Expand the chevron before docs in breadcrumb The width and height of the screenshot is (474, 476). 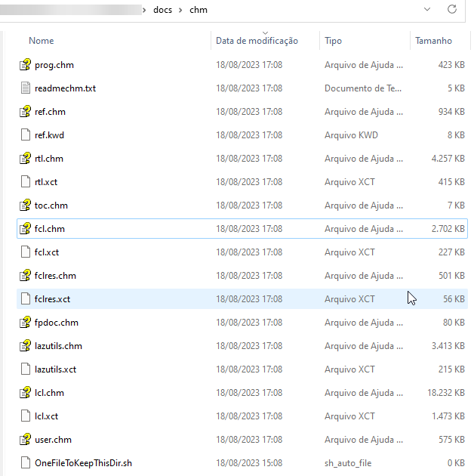tap(145, 10)
